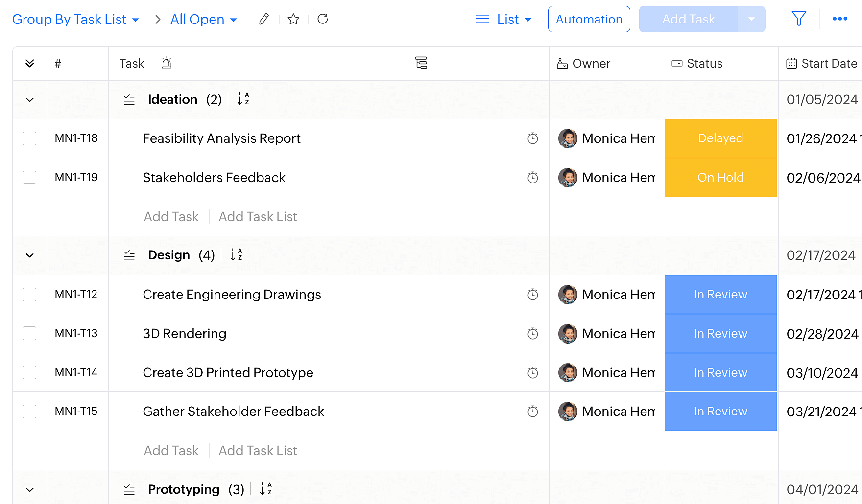Screen dimensions: 862x504
Task: Collapse the Design task list
Action: pyautogui.click(x=30, y=255)
